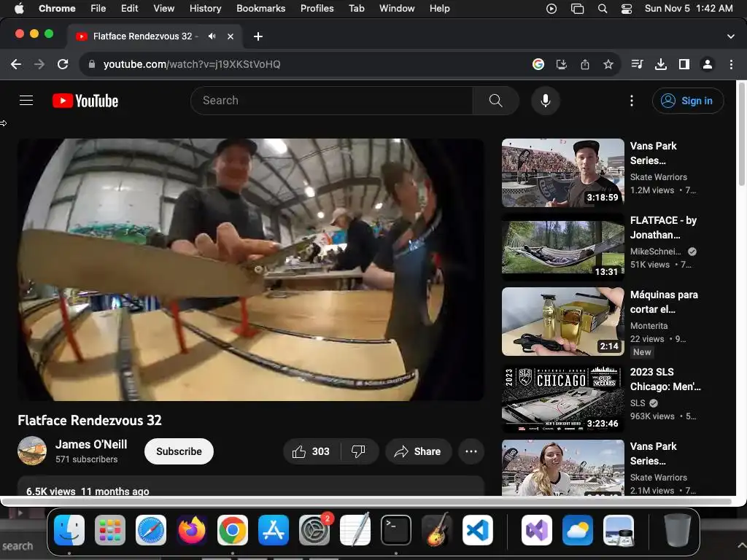Start voice search with microphone icon
The width and height of the screenshot is (747, 560).
coord(546,101)
